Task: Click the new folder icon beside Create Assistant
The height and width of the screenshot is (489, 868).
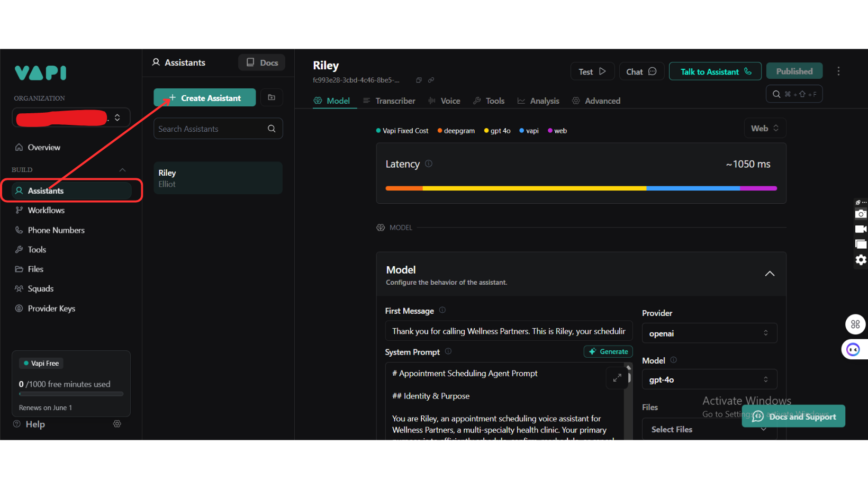Action: tap(272, 98)
